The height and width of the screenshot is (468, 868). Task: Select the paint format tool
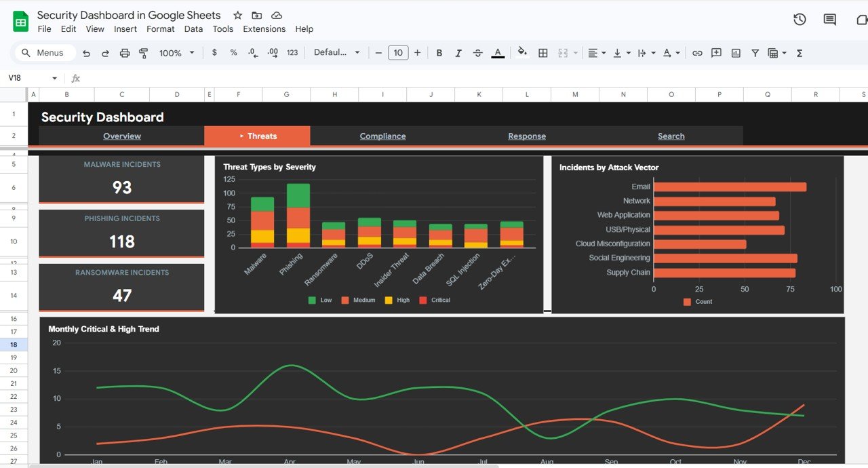point(143,53)
